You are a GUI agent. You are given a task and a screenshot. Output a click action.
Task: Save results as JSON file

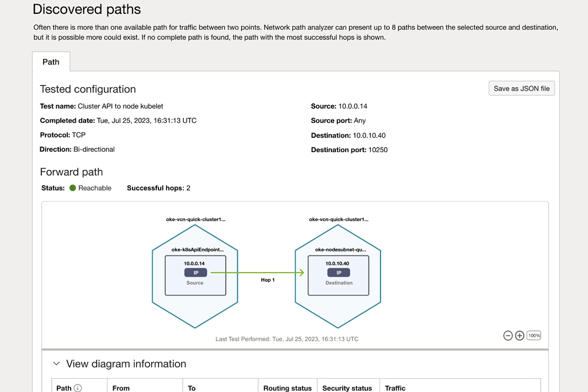coord(521,88)
